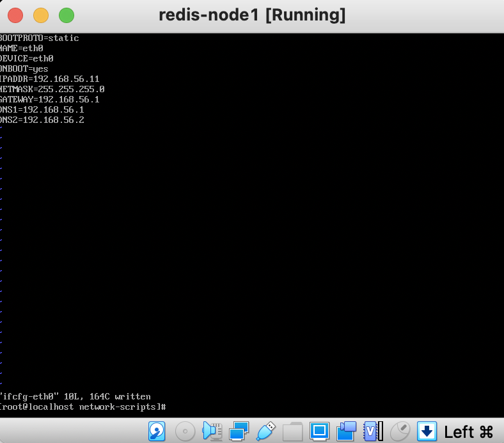
Task: Open the USB devices indicator
Action: click(x=266, y=431)
